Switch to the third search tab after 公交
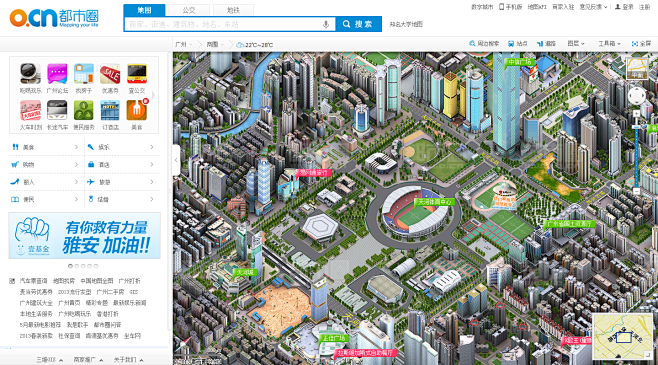 233,10
